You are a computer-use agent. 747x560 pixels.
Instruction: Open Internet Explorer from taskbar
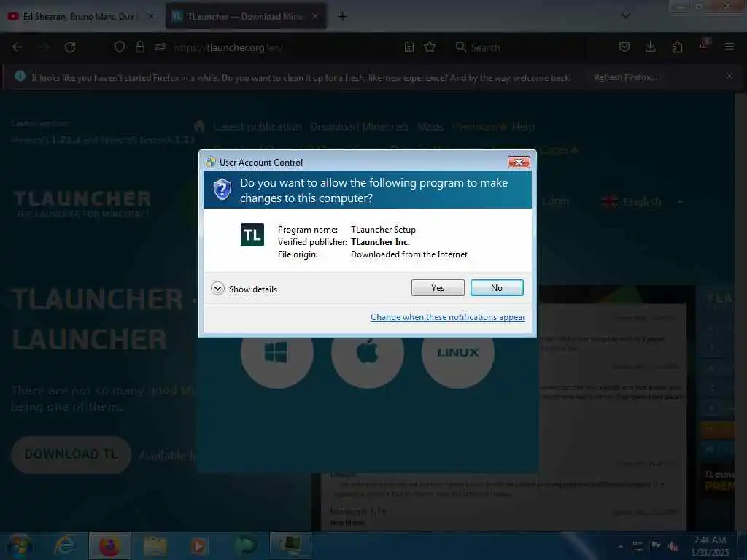pos(65,545)
